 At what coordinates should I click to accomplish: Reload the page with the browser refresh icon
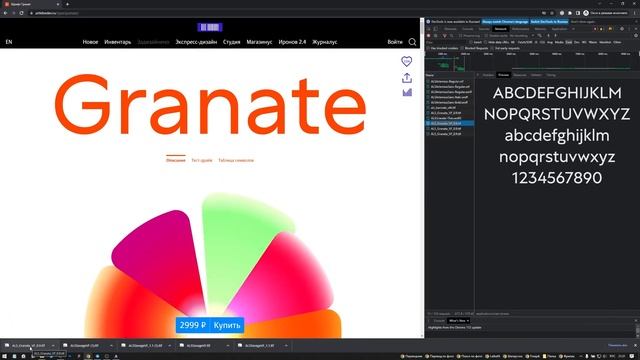(x=21, y=13)
